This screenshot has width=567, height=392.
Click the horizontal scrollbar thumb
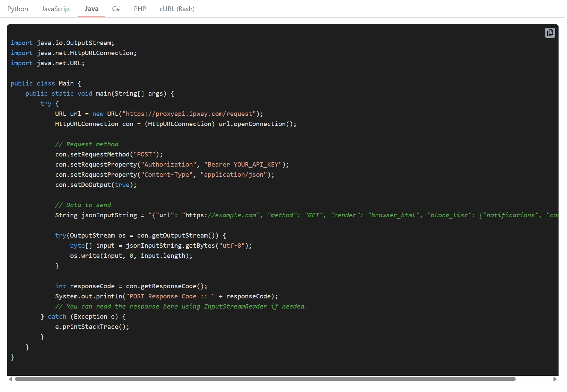(x=264, y=379)
